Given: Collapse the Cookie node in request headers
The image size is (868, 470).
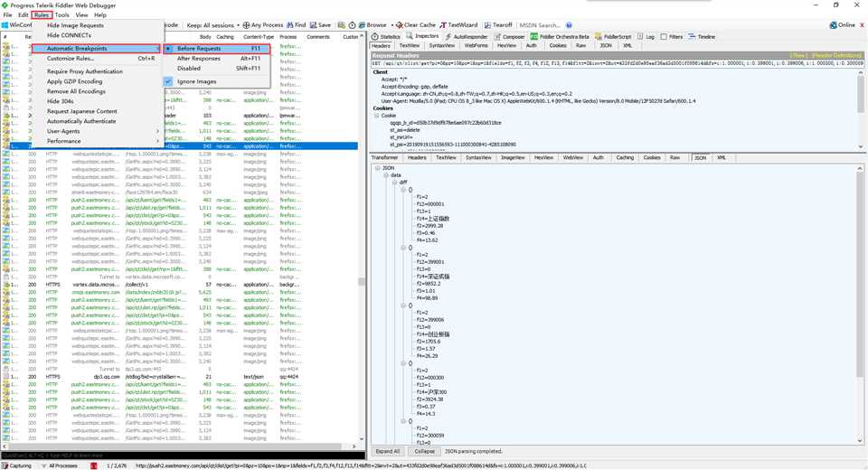Looking at the screenshot, I should point(376,116).
